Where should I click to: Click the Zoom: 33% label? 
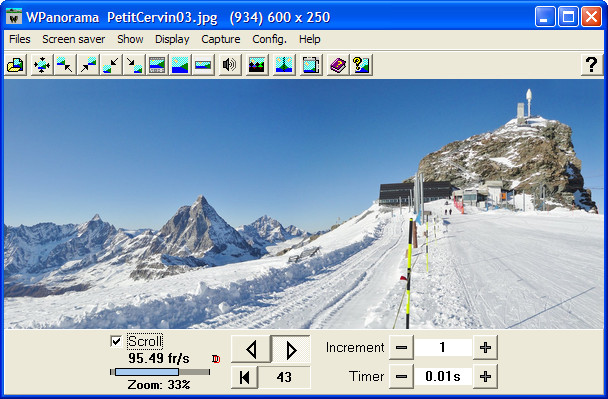(x=159, y=385)
